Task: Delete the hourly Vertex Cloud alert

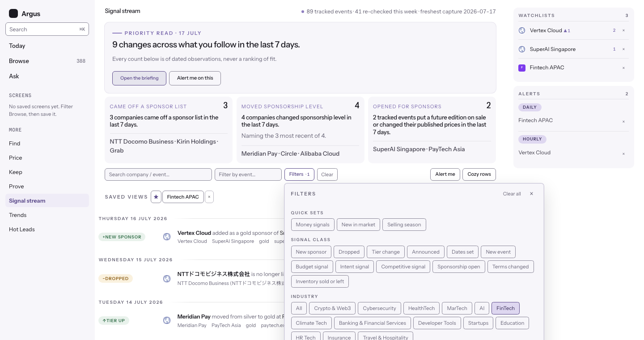Action: pyautogui.click(x=623, y=154)
